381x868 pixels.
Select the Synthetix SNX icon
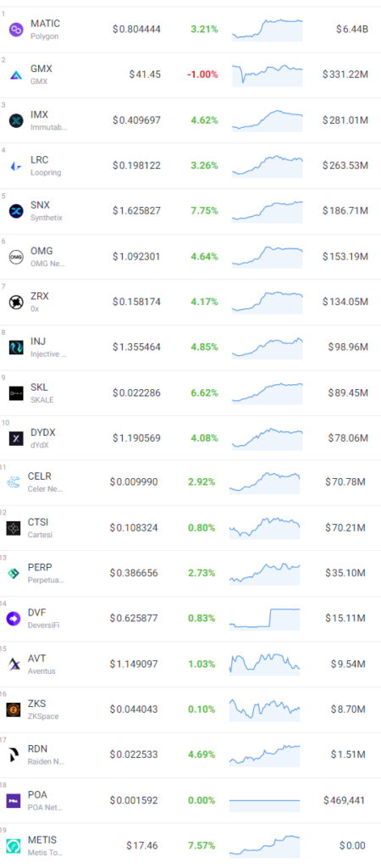click(x=16, y=211)
